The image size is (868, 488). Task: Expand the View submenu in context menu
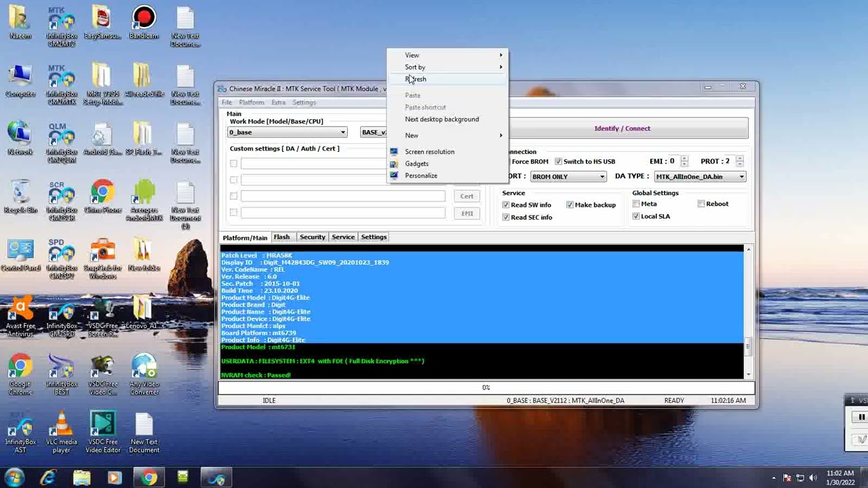(448, 55)
